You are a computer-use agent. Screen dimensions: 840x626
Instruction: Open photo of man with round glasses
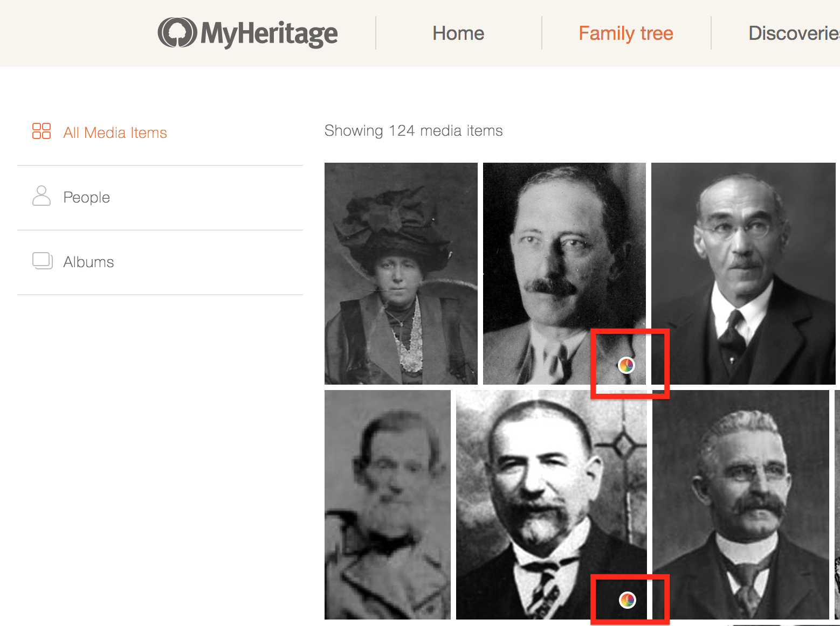click(x=743, y=274)
